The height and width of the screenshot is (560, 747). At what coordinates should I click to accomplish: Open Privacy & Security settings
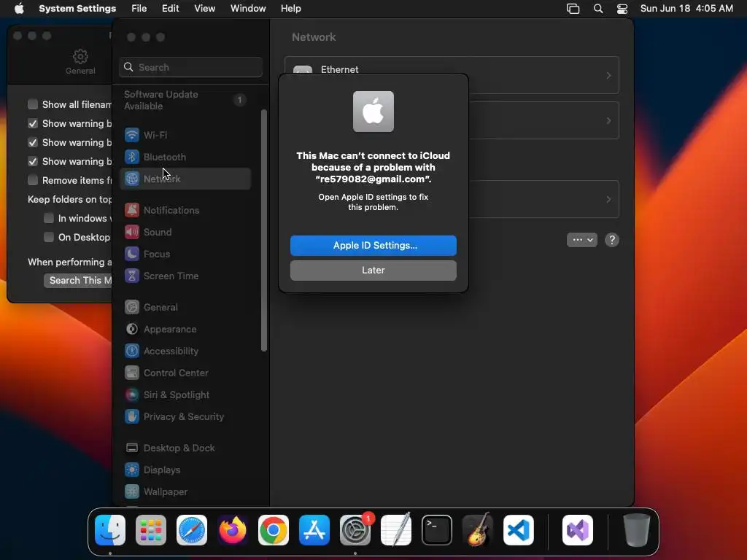[185, 417]
